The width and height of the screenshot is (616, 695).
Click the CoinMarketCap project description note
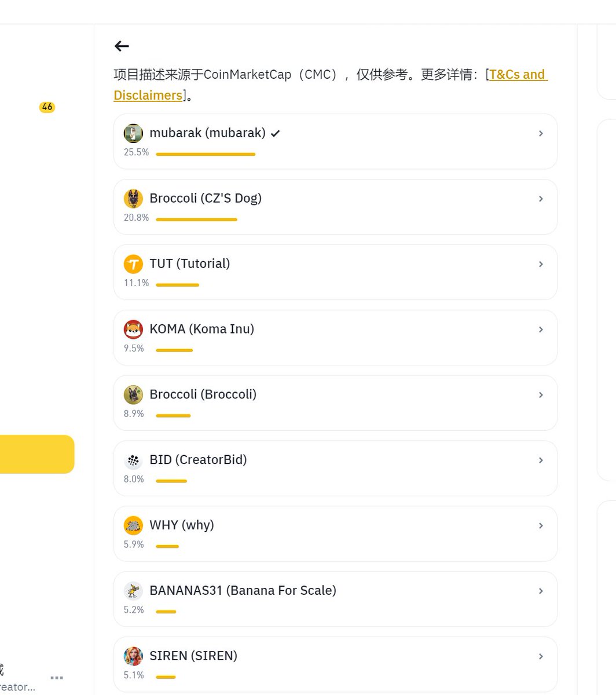coord(331,85)
